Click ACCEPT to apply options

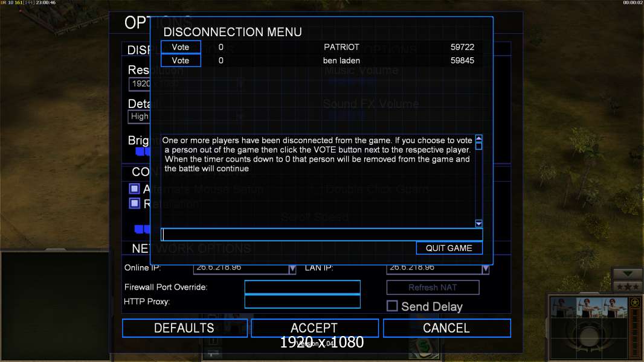coord(314,328)
